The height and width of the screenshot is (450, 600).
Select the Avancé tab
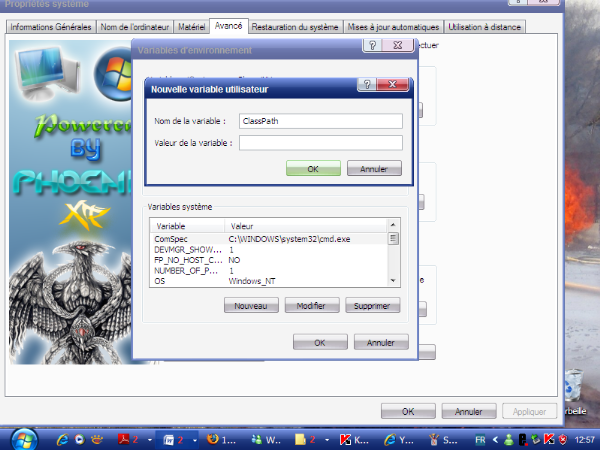click(x=228, y=26)
